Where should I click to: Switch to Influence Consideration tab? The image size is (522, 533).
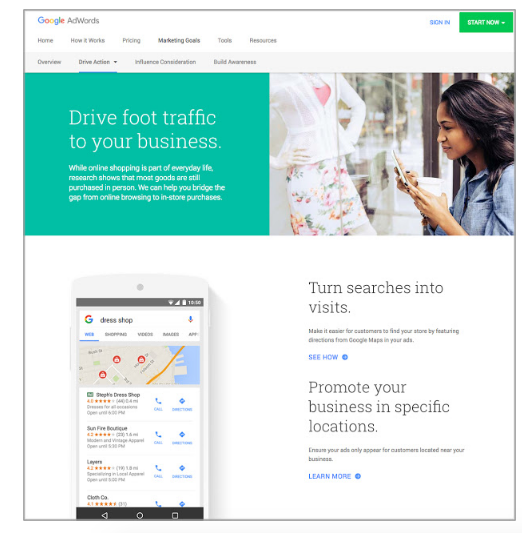(x=166, y=62)
